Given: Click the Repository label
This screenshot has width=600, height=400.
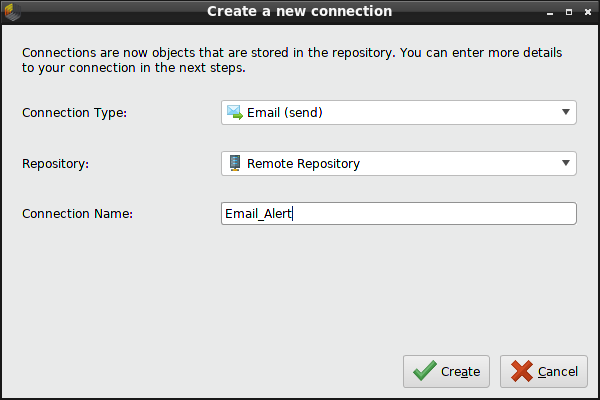Looking at the screenshot, I should click(x=56, y=163).
